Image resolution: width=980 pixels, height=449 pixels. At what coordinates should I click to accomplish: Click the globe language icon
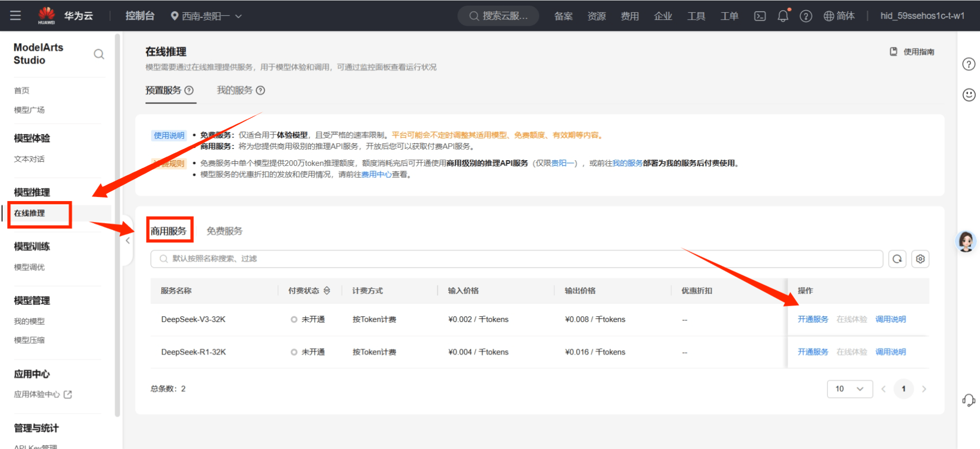point(829,16)
